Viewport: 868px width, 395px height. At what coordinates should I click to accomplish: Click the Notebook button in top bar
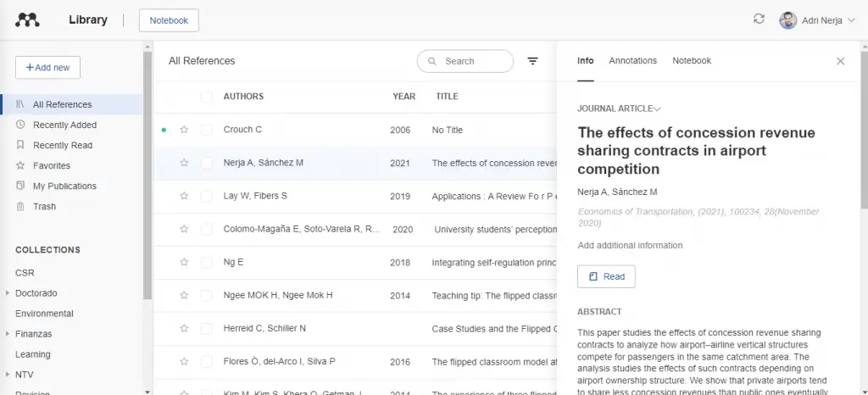[169, 20]
